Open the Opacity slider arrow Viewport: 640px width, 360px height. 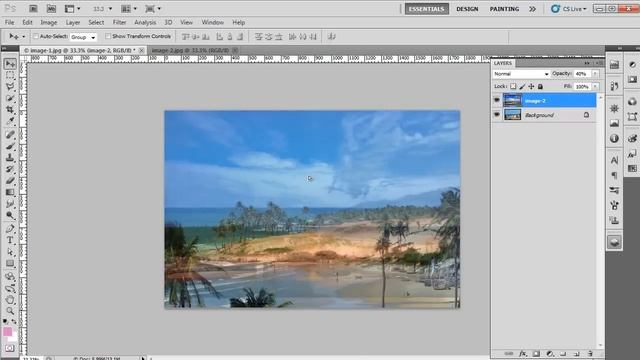tap(596, 74)
